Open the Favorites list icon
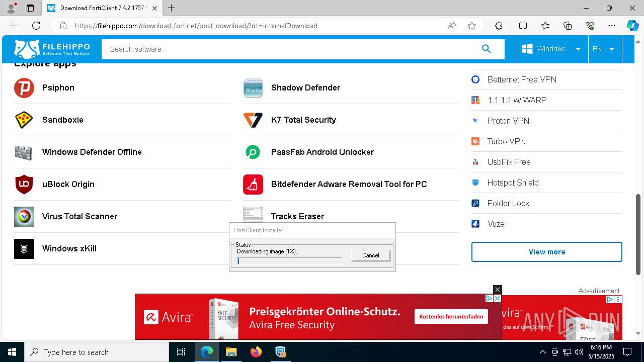Viewport: 644px width, 362px height. (545, 26)
